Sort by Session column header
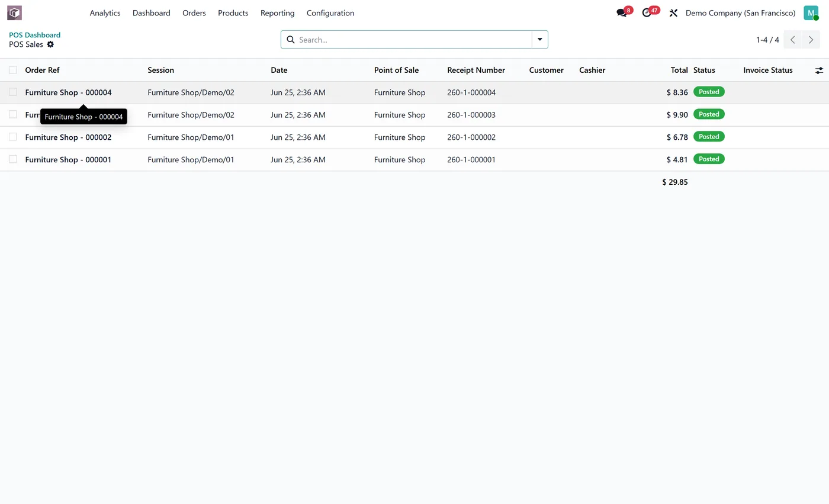 pyautogui.click(x=160, y=70)
